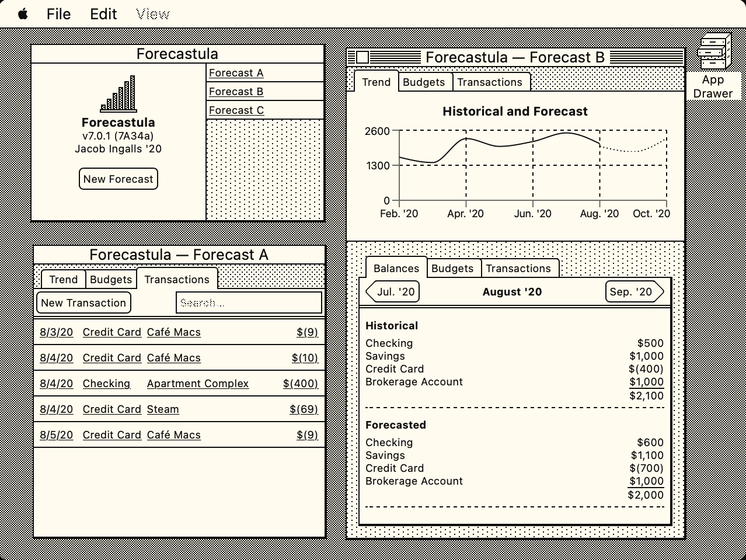Screen dimensions: 746x560
Task: Click the August '20 month heading
Action: (x=512, y=292)
